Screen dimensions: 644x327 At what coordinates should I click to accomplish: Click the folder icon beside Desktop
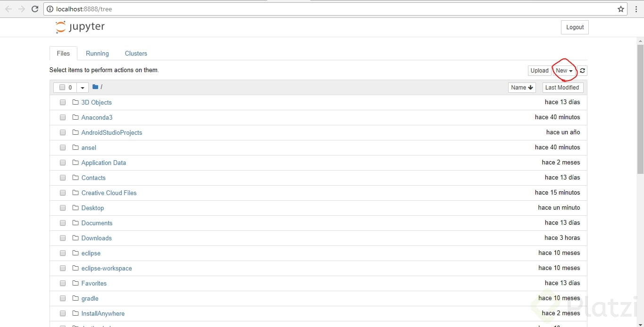coord(75,208)
